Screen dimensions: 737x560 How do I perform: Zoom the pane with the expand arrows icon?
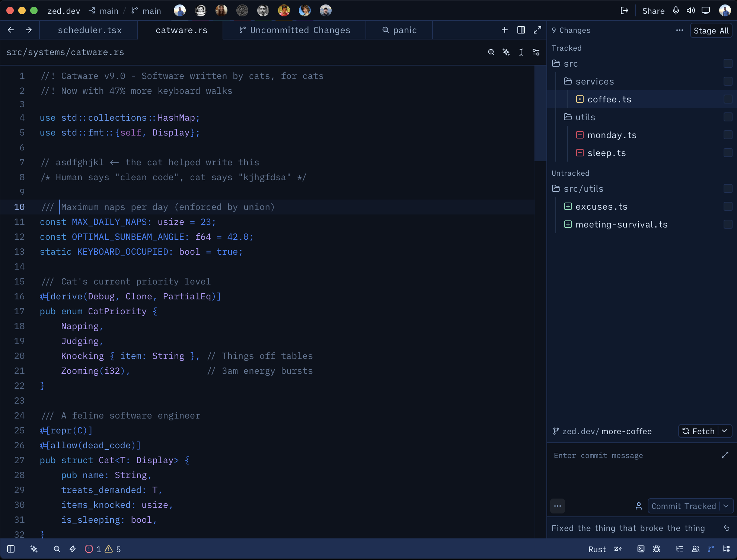pyautogui.click(x=537, y=30)
